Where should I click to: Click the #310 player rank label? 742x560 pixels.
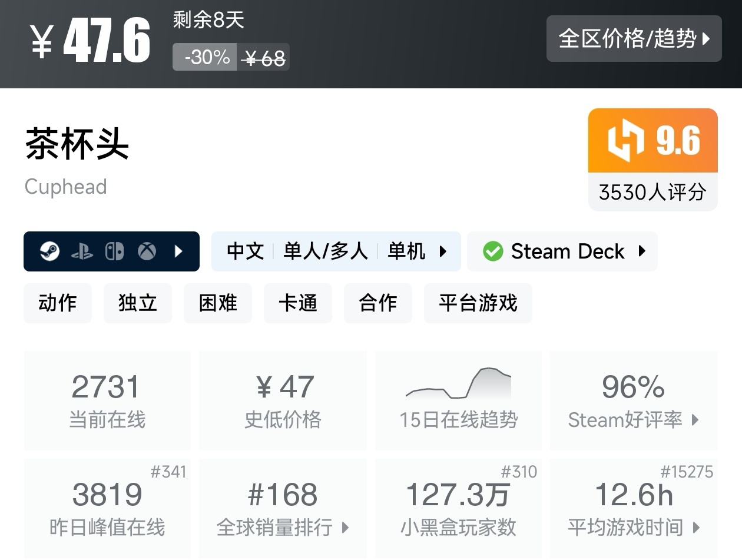(519, 472)
